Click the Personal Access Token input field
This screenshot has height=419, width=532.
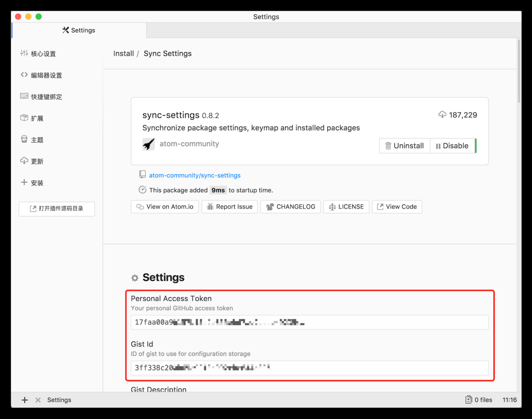(x=309, y=322)
